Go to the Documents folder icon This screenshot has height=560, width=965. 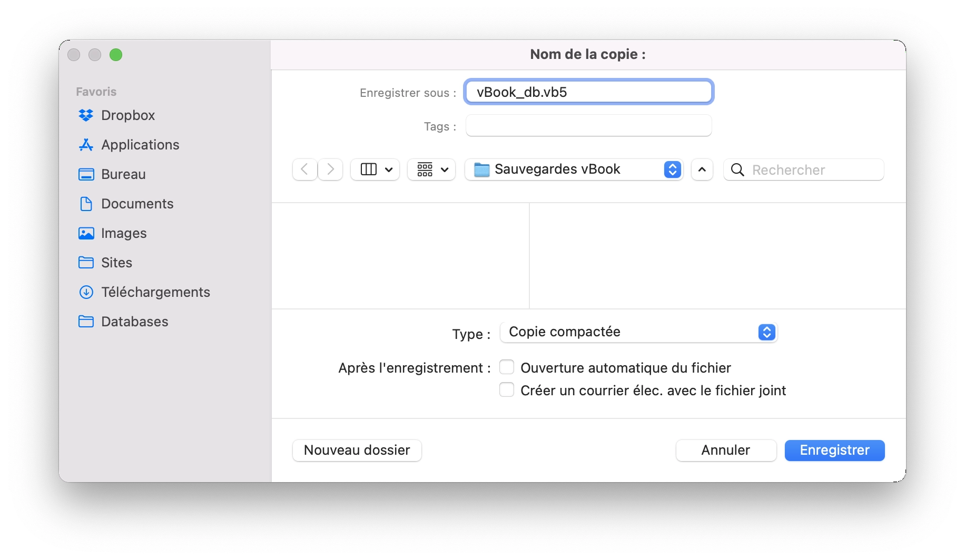pyautogui.click(x=86, y=204)
